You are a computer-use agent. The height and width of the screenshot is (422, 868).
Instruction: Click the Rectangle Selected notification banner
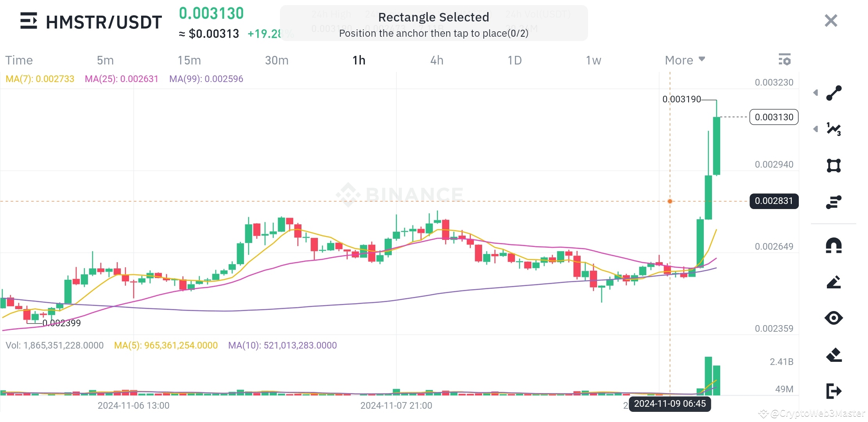point(434,23)
